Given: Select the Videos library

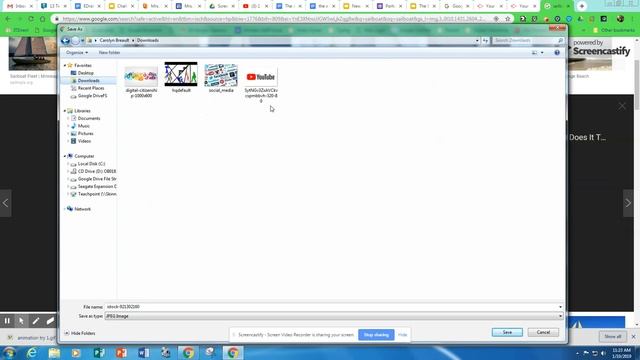Looking at the screenshot, I should coord(84,141).
